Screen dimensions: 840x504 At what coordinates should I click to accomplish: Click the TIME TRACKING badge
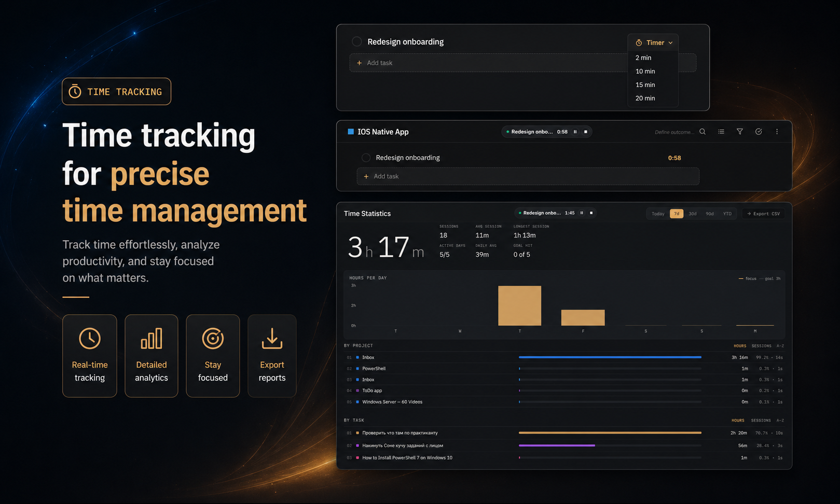(x=116, y=92)
